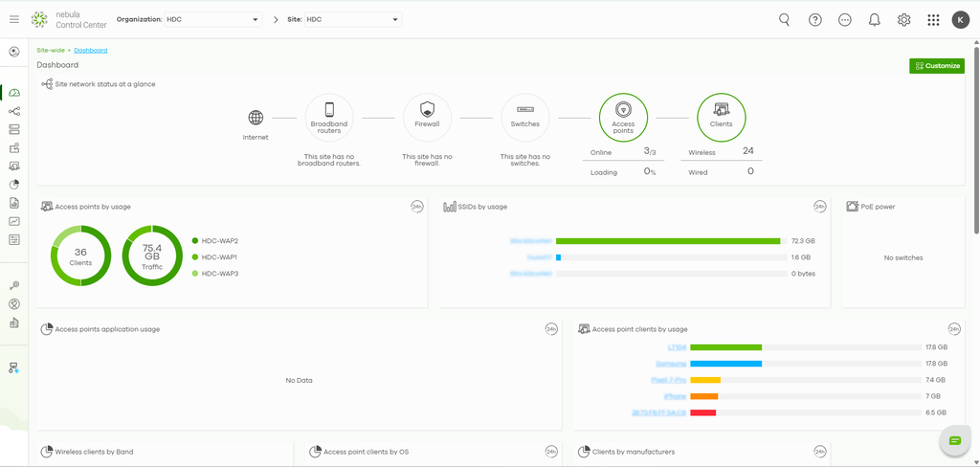Open the settings gear icon

coord(903,20)
